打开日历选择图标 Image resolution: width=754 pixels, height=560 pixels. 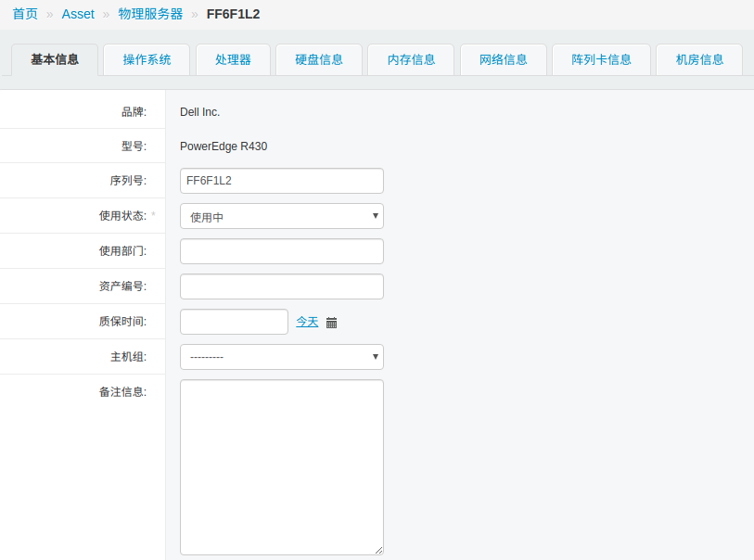click(x=331, y=322)
